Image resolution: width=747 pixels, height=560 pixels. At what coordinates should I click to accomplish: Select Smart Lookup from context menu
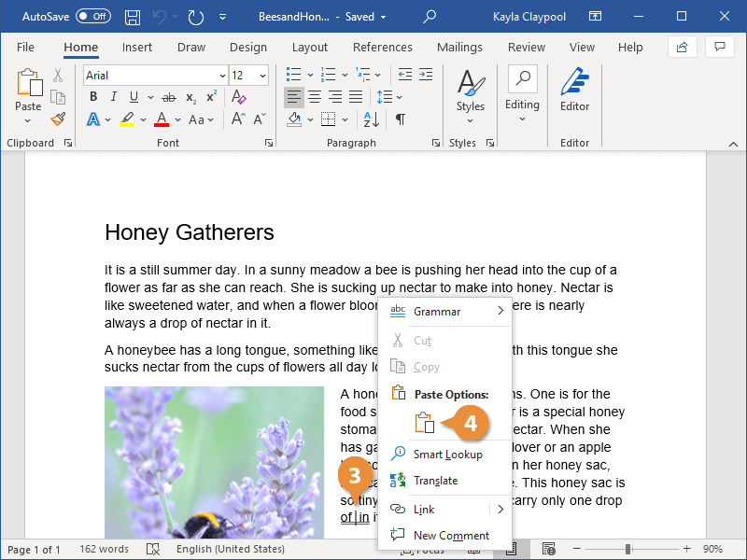point(447,455)
